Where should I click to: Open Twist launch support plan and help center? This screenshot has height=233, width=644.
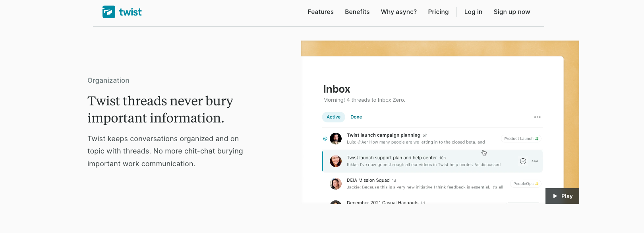(x=392, y=158)
